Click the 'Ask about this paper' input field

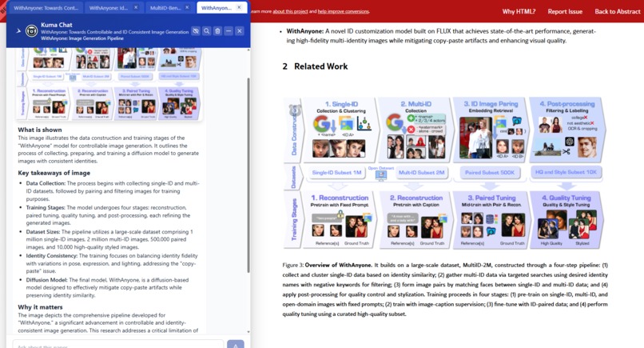(118, 345)
